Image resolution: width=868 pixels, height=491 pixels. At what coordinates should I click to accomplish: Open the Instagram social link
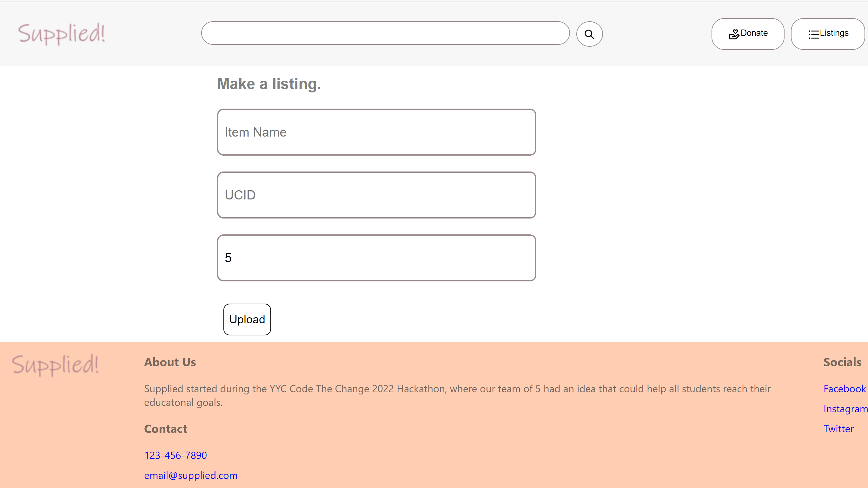[845, 409]
